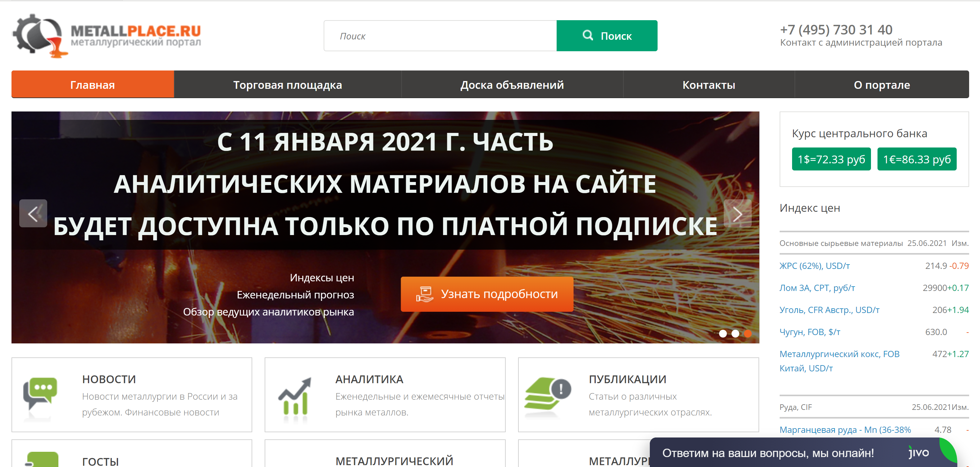Image resolution: width=980 pixels, height=467 pixels.
Task: Open Jivo chat widget logo
Action: 919,452
